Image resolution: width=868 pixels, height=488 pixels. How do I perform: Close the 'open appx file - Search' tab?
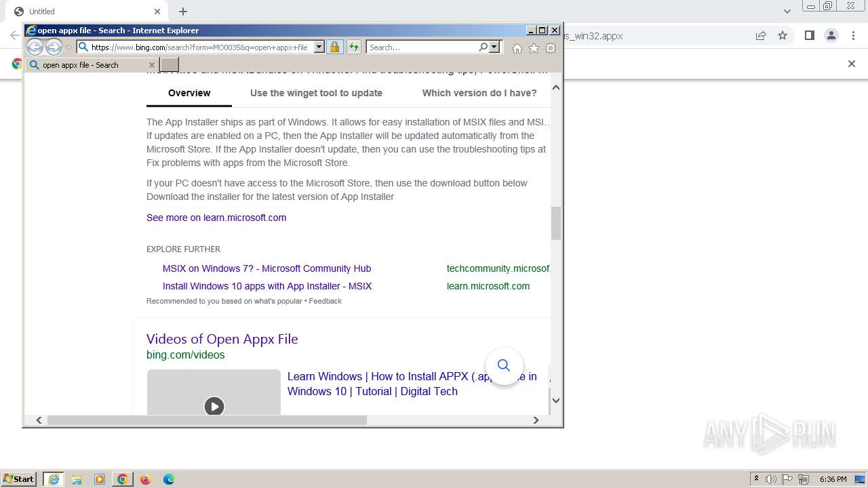pos(151,65)
